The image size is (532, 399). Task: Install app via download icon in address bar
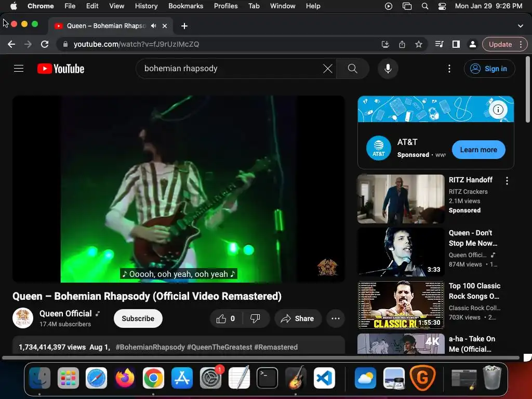tap(385, 44)
